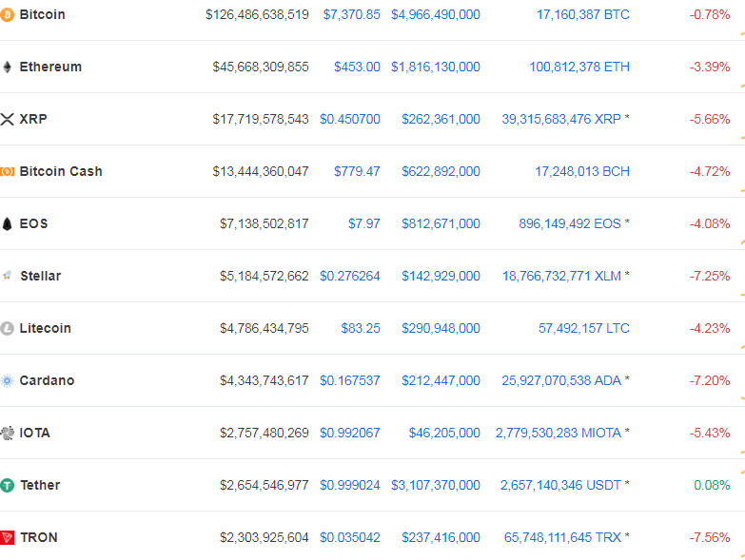This screenshot has height=560, width=745.
Task: Click Ethereum price $453.00
Action: click(357, 67)
